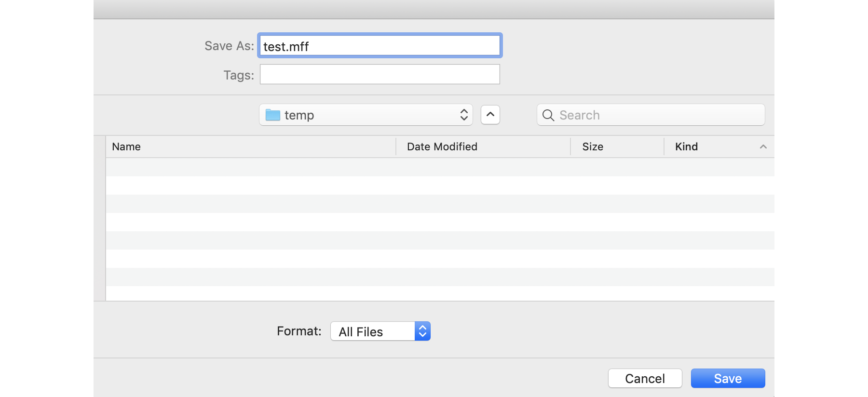Click the first empty row in file list
Image resolution: width=868 pixels, height=397 pixels.
[x=439, y=167]
